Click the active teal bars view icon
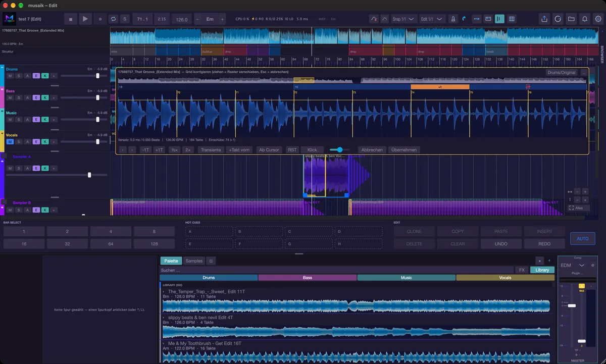606x364 pixels. (x=499, y=19)
